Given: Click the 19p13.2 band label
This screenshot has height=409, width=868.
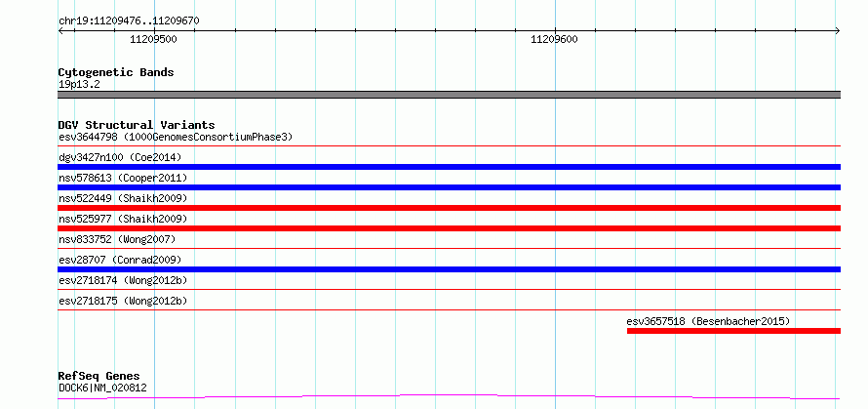Looking at the screenshot, I should click(79, 85).
